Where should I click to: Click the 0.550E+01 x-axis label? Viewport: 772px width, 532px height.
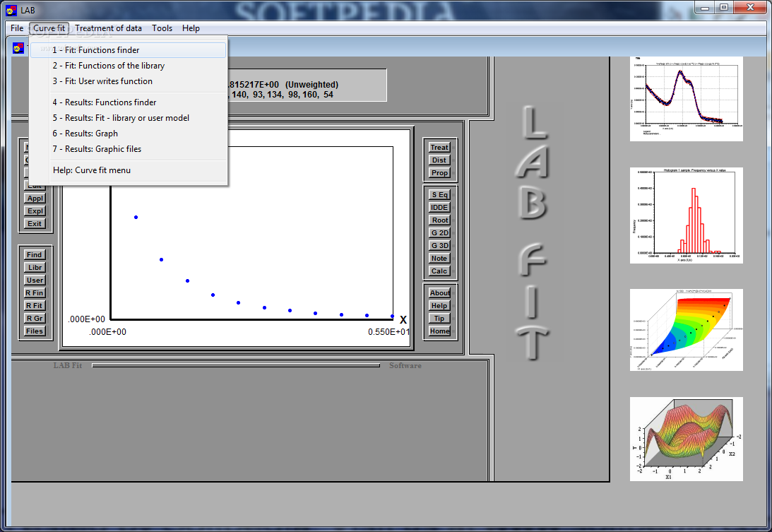point(388,332)
